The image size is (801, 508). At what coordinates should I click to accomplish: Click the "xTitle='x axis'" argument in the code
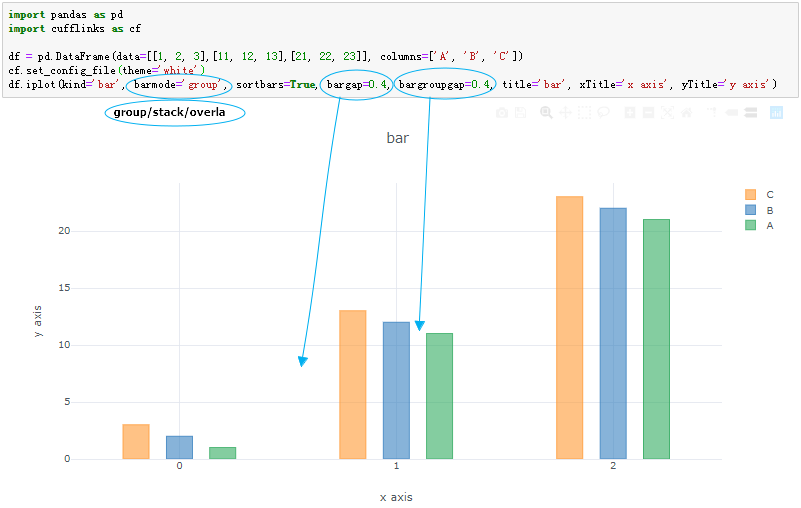tap(623, 84)
